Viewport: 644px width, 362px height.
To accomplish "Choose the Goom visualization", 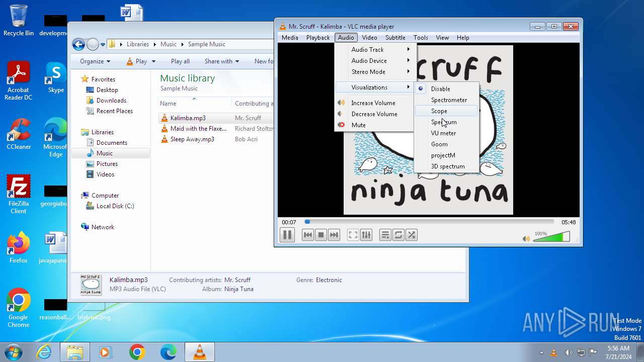I will click(447, 144).
